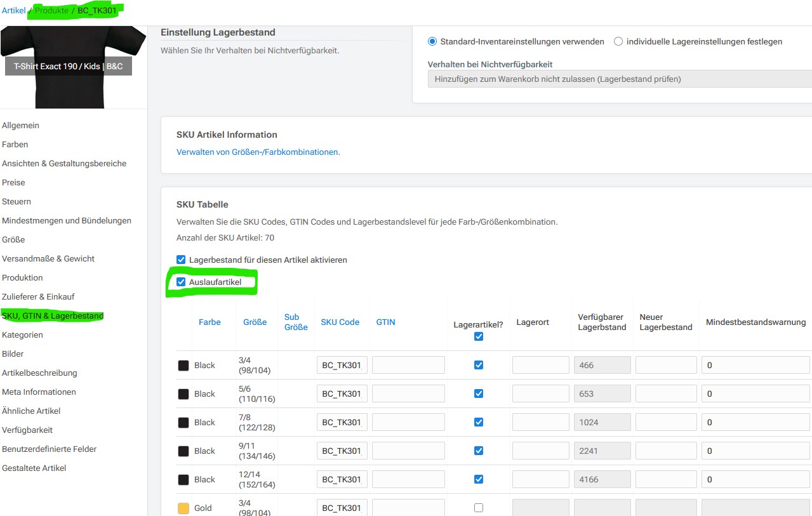
Task: Go to Farben in sidebar
Action: click(15, 145)
